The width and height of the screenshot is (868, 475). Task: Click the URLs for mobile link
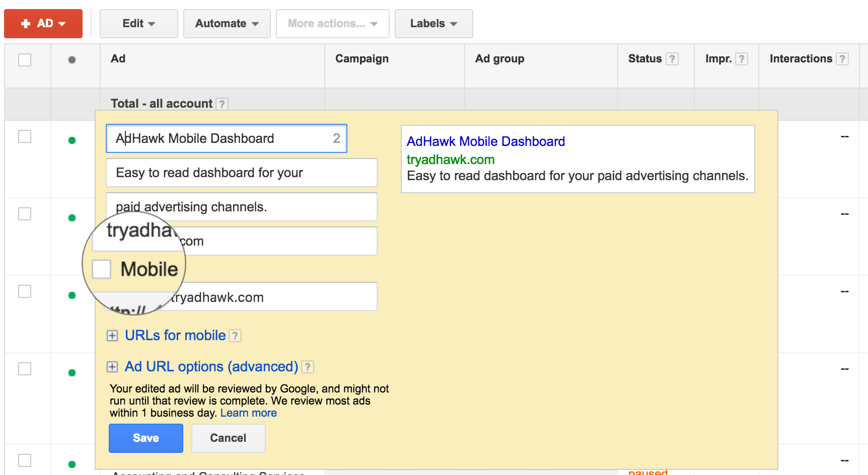[175, 336]
